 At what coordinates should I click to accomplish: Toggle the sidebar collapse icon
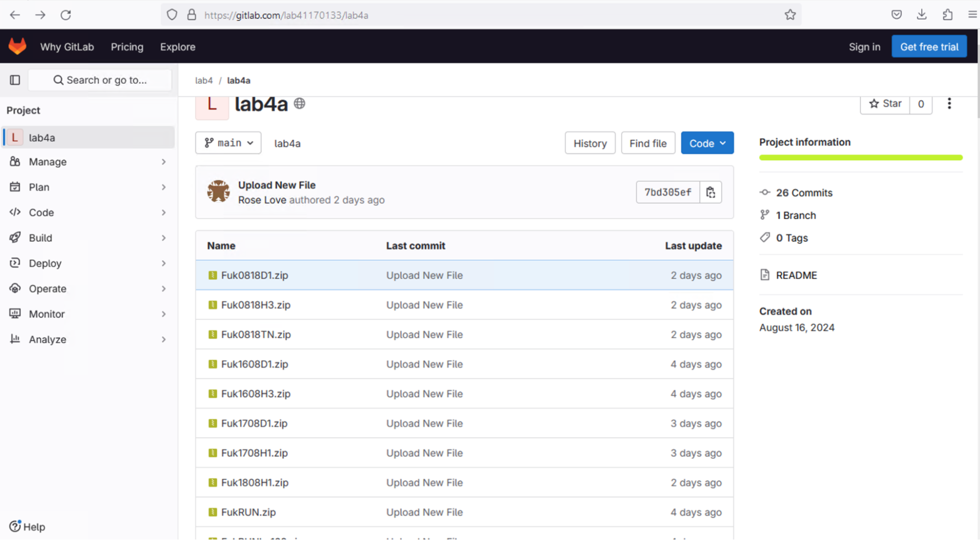[x=15, y=80]
